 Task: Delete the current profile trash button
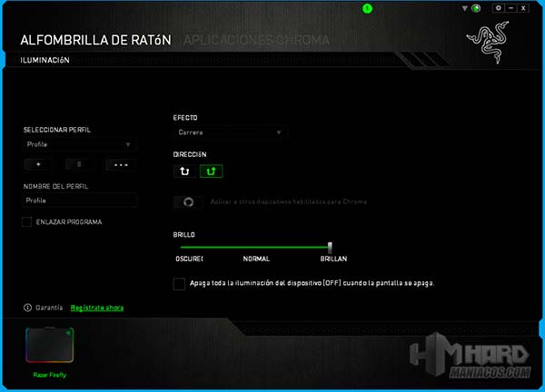(79, 164)
